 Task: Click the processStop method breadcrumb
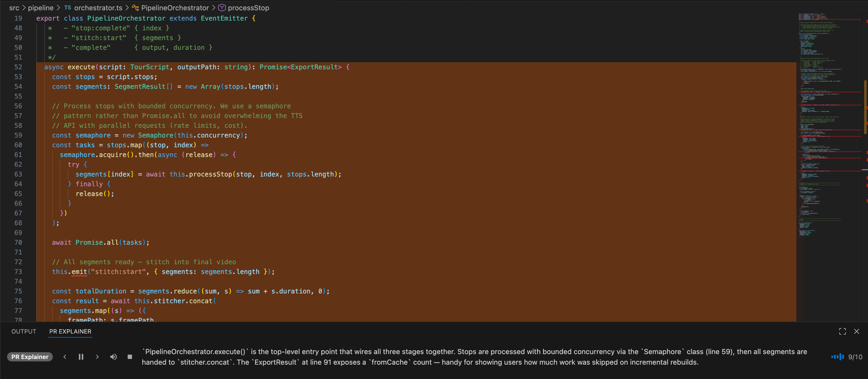pos(248,8)
